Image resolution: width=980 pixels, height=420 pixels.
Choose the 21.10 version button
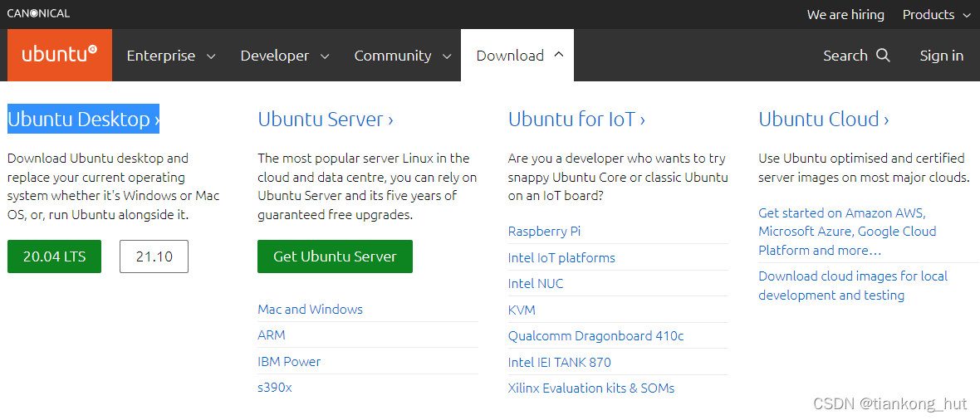coord(154,256)
